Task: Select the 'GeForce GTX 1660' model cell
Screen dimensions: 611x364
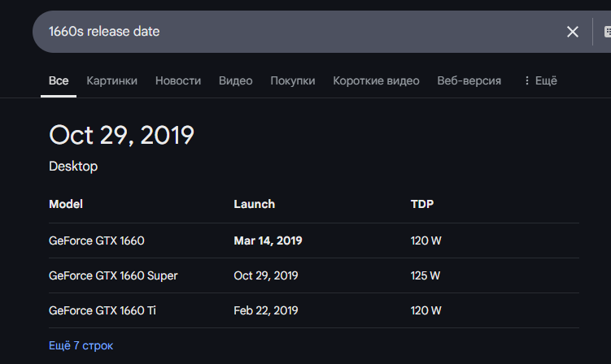Action: pyautogui.click(x=97, y=240)
